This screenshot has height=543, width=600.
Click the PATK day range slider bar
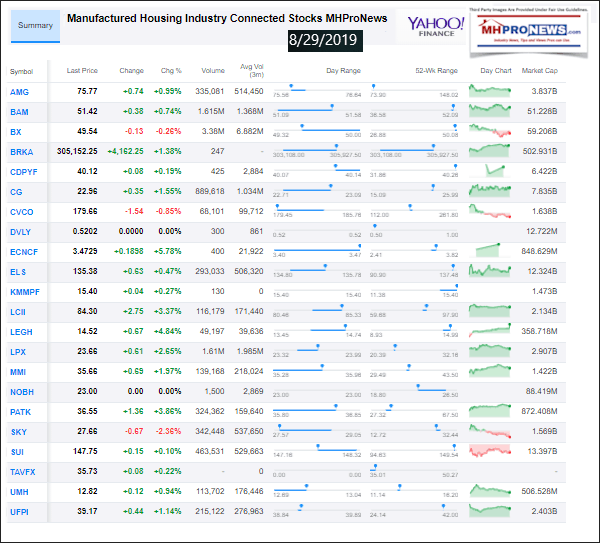click(x=317, y=409)
